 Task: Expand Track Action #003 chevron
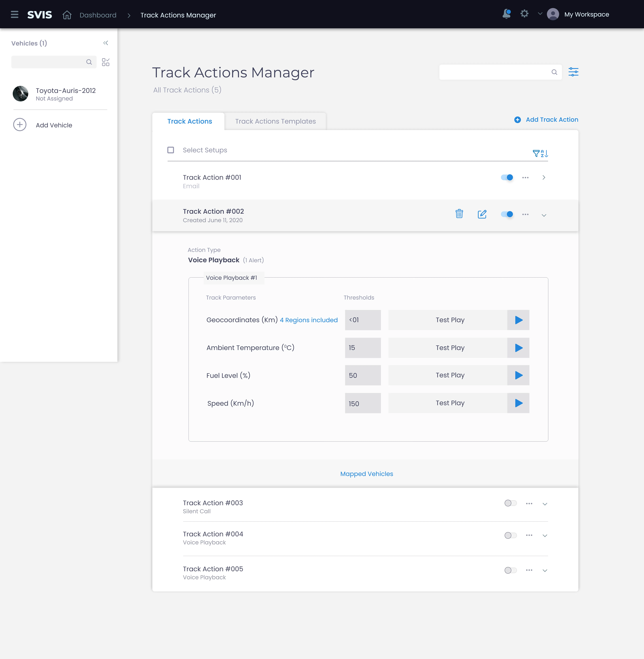[545, 504]
